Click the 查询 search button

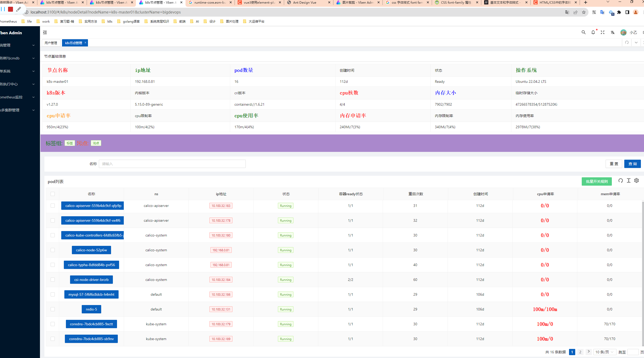pyautogui.click(x=632, y=164)
